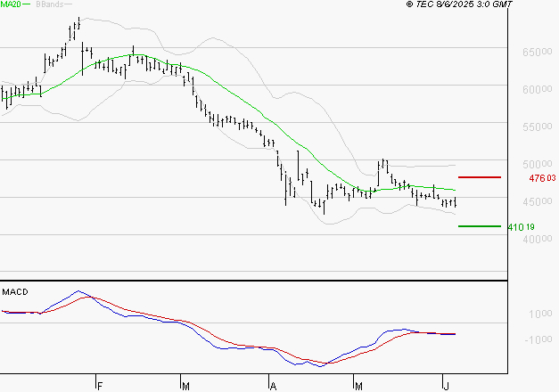Click the green MA20 legend line sample

tap(26, 4)
